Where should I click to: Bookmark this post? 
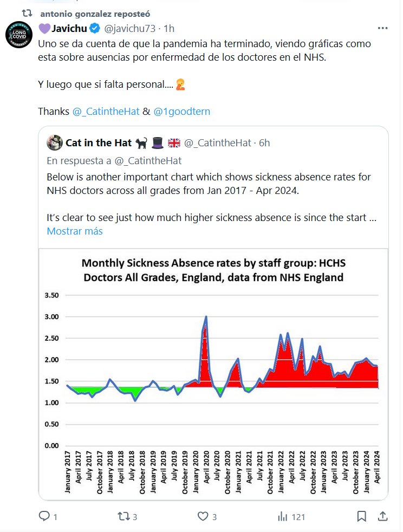(x=361, y=517)
